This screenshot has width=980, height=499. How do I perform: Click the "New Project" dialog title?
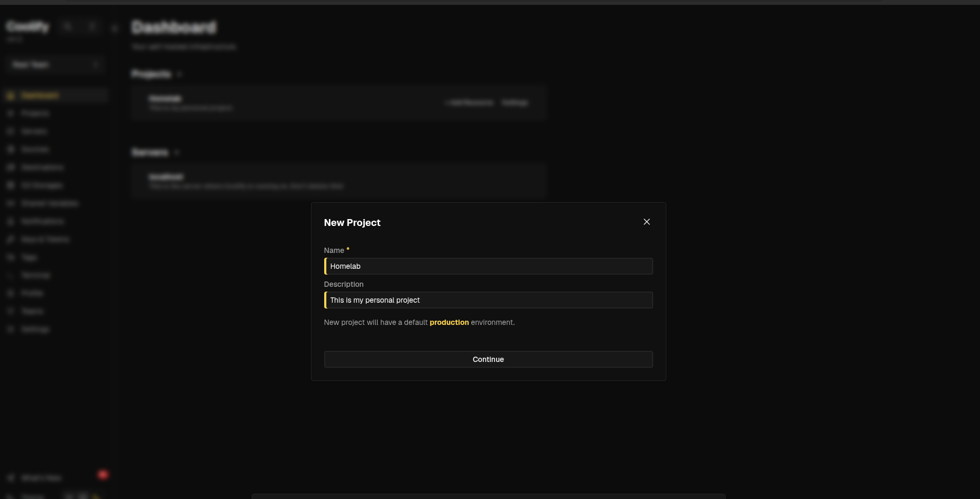pyautogui.click(x=352, y=223)
